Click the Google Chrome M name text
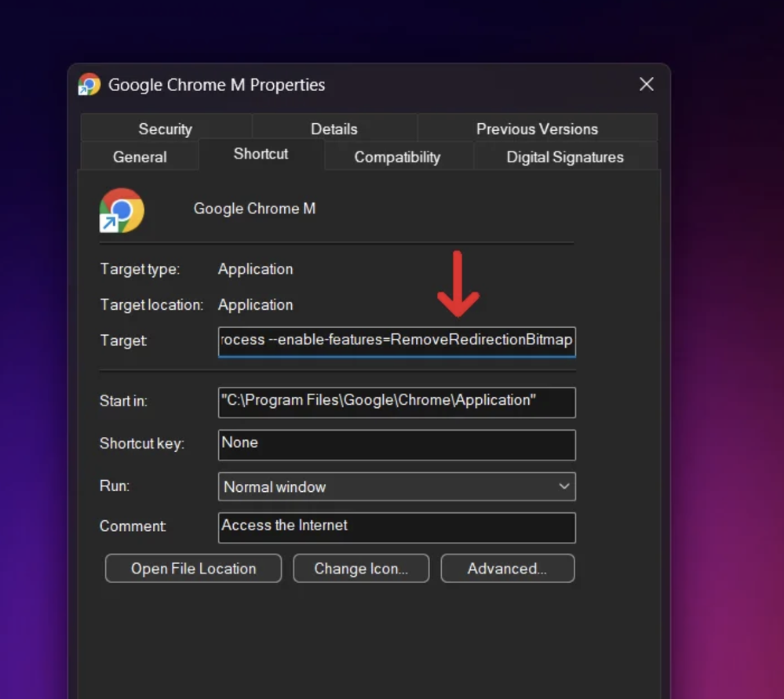This screenshot has width=784, height=699. (254, 209)
